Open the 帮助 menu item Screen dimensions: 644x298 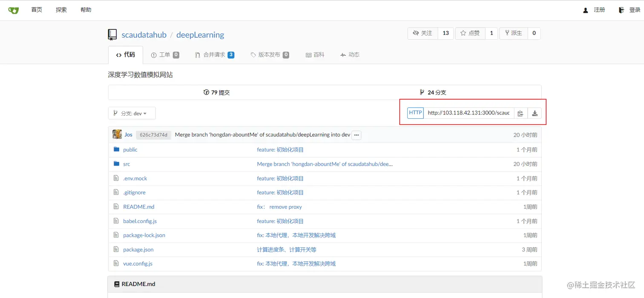click(86, 10)
